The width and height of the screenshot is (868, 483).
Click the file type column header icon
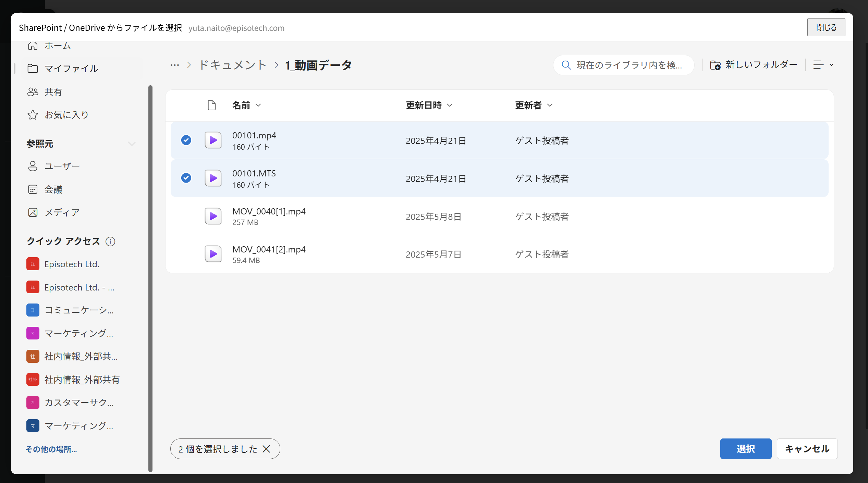[x=212, y=105]
